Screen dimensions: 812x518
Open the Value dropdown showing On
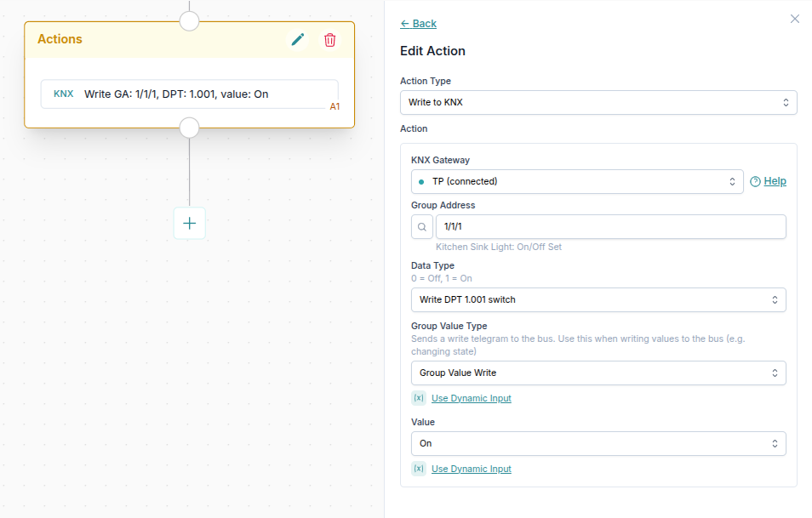598,443
